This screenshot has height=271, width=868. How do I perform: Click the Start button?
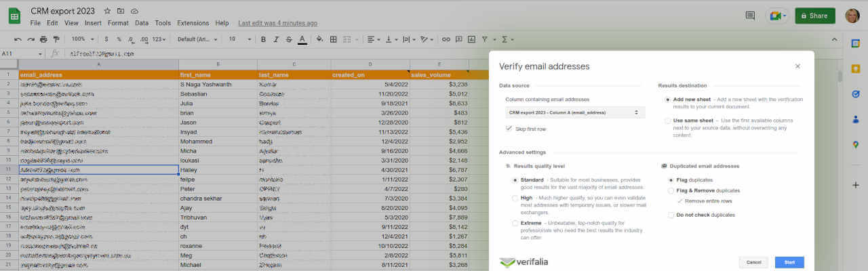[x=789, y=262]
